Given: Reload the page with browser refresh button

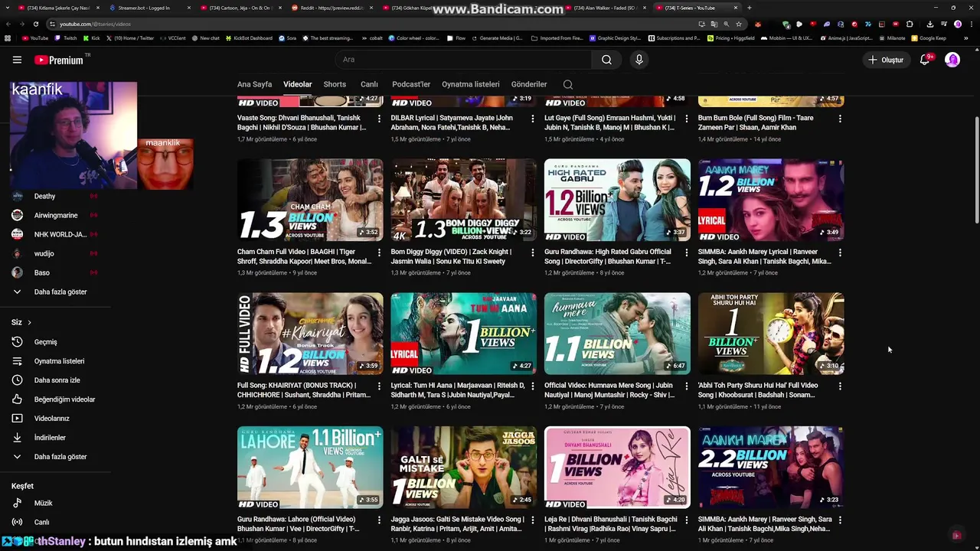Looking at the screenshot, I should coord(35,24).
